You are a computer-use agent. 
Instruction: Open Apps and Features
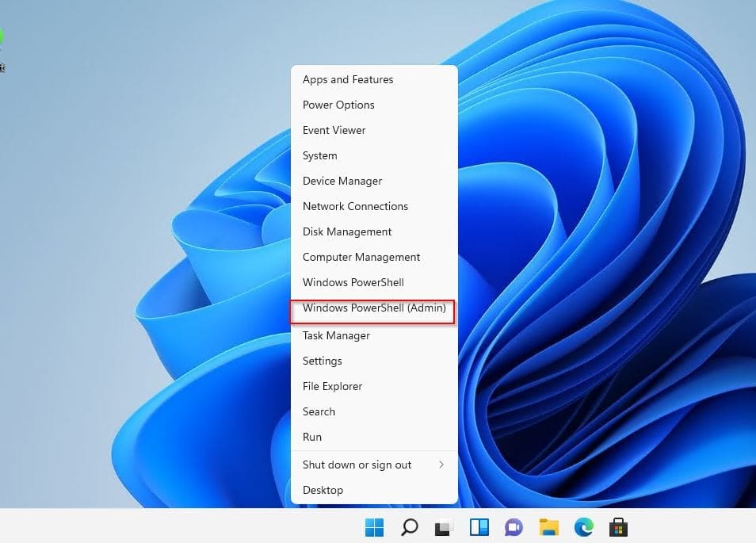click(348, 79)
